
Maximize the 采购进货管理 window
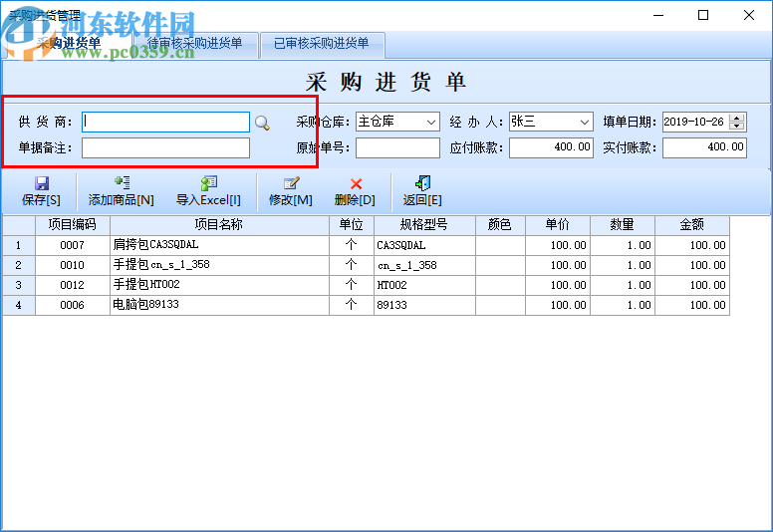point(703,15)
